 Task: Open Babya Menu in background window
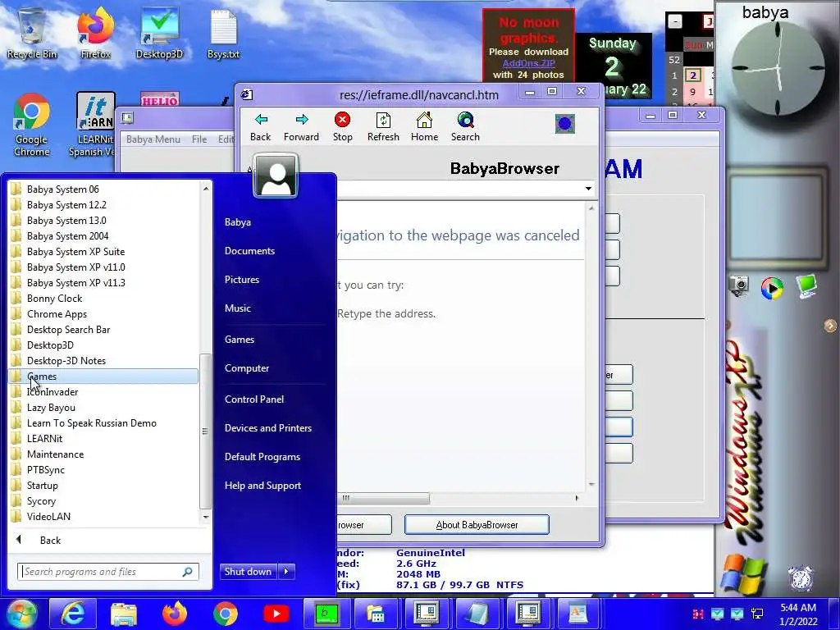pos(153,139)
